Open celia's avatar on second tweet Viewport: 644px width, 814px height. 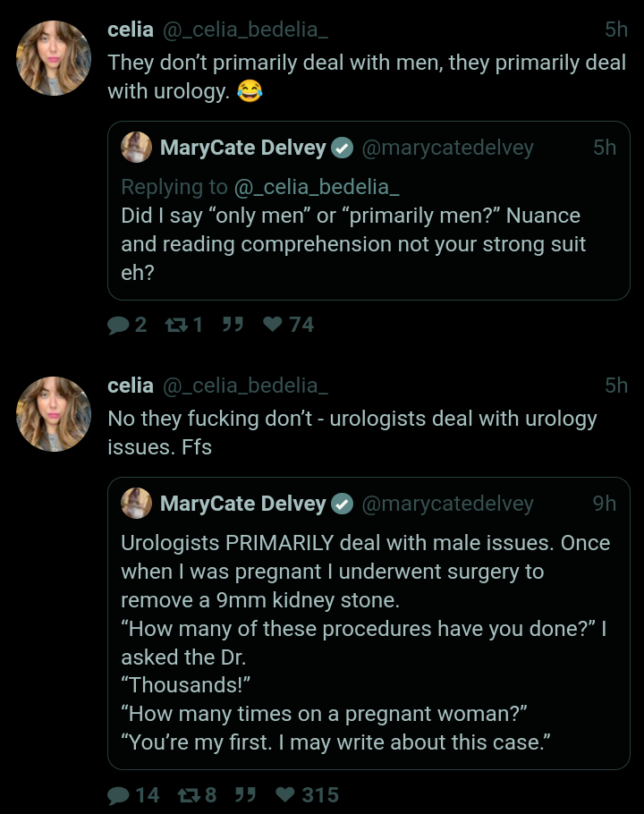point(54,414)
